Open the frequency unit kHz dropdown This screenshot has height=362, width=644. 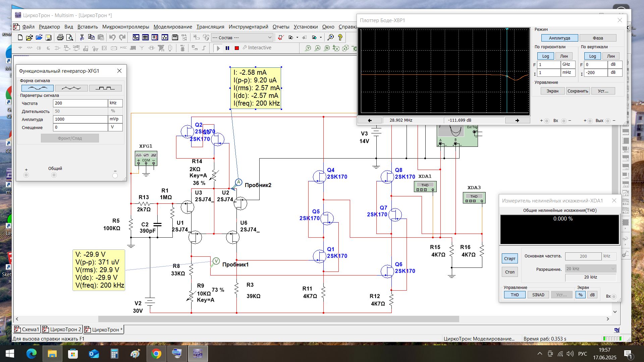pyautogui.click(x=115, y=103)
